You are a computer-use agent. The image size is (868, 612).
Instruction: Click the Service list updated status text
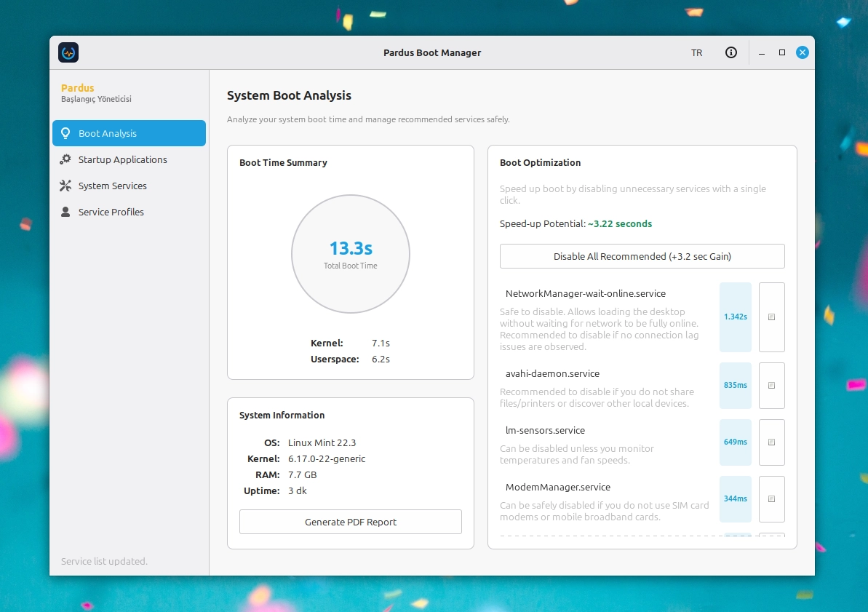coord(104,562)
